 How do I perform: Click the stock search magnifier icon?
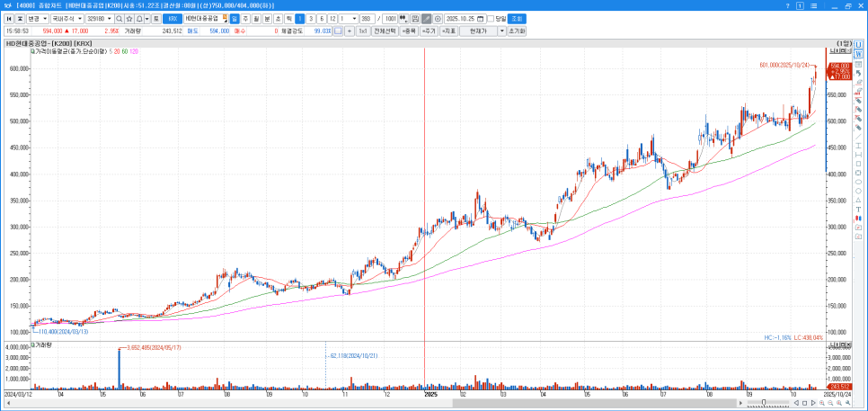119,18
